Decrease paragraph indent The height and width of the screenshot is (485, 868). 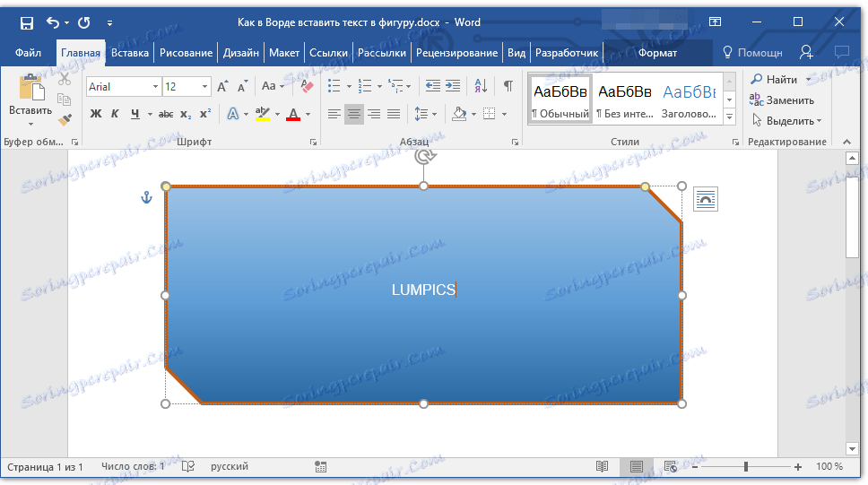pyautogui.click(x=433, y=86)
